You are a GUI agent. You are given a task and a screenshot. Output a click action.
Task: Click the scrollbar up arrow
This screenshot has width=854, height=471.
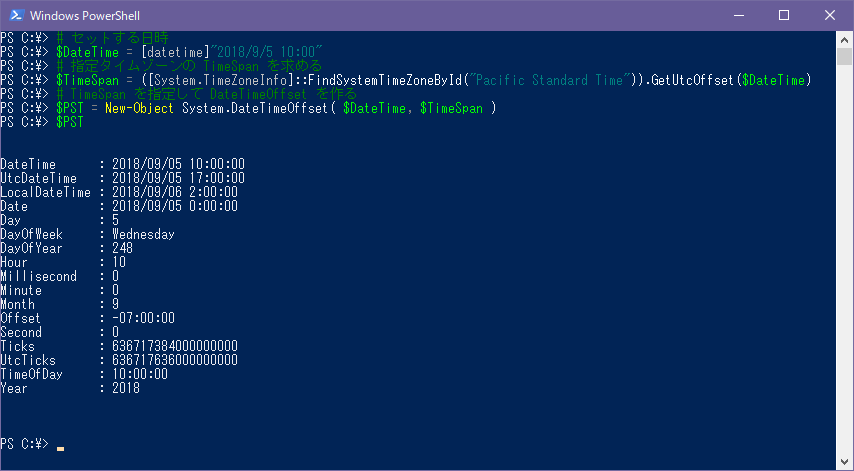pos(844,40)
